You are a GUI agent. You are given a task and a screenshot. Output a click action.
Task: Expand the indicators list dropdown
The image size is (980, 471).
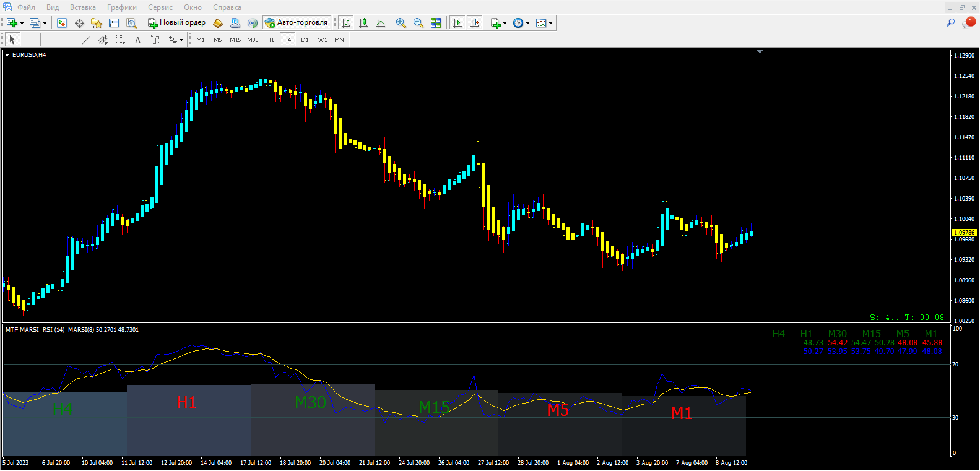pos(505,24)
